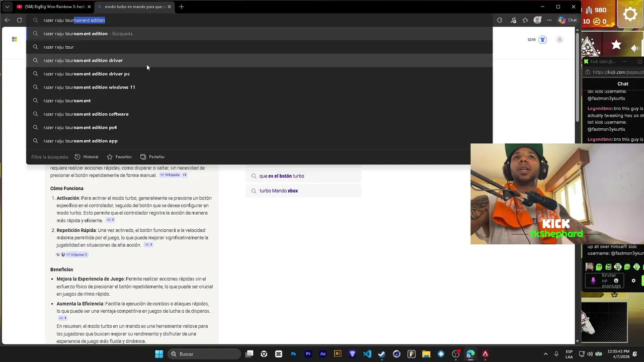Viewport: 644px width, 362px height.
Task: Click the citation chip after 'jugabilidad en situaciones de alta acción'
Action: tap(148, 245)
